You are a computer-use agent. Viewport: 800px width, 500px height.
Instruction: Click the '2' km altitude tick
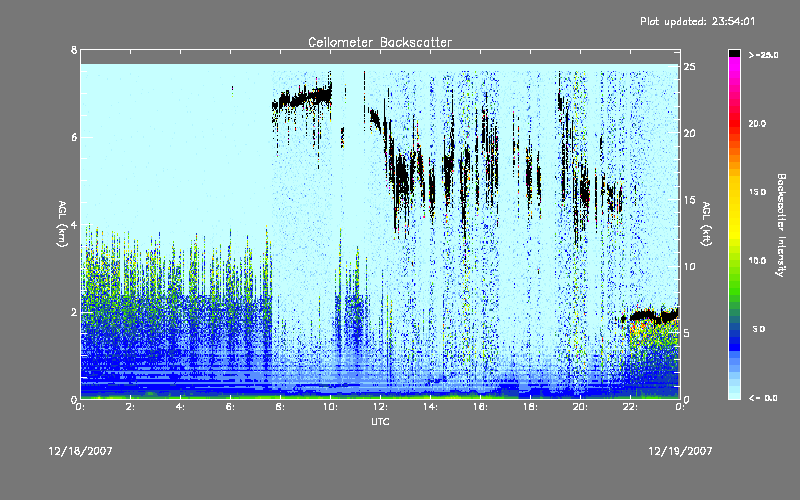pos(74,312)
